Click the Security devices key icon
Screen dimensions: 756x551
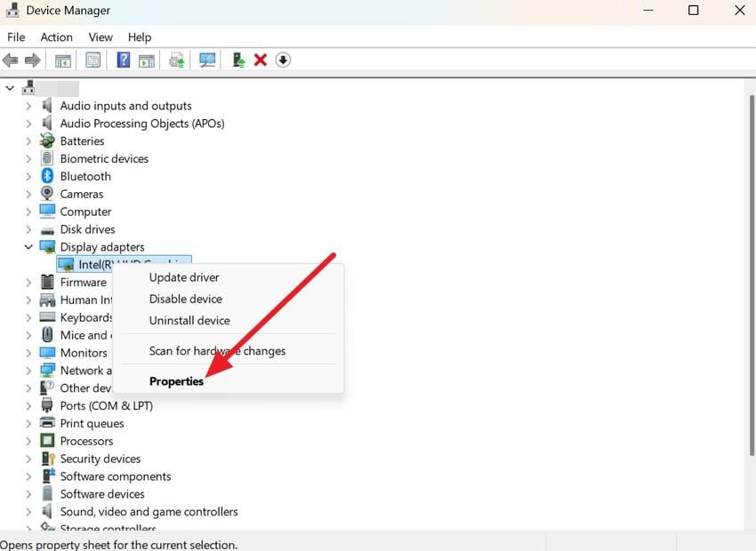click(x=48, y=458)
